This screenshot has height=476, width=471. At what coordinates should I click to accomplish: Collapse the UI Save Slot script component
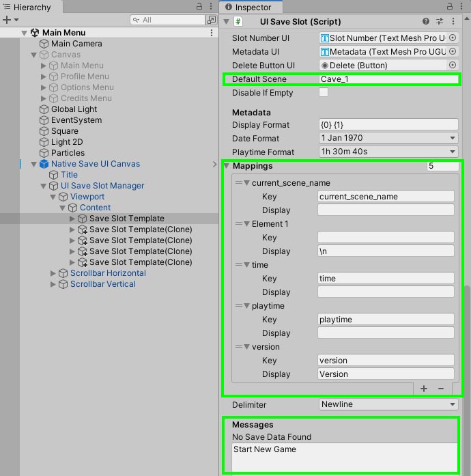[226, 22]
